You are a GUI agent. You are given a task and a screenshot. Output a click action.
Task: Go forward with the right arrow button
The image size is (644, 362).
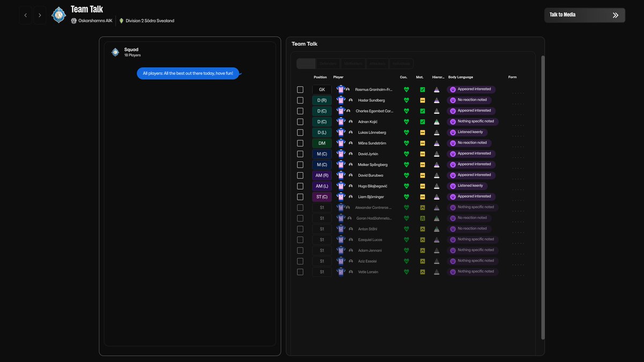(40, 15)
